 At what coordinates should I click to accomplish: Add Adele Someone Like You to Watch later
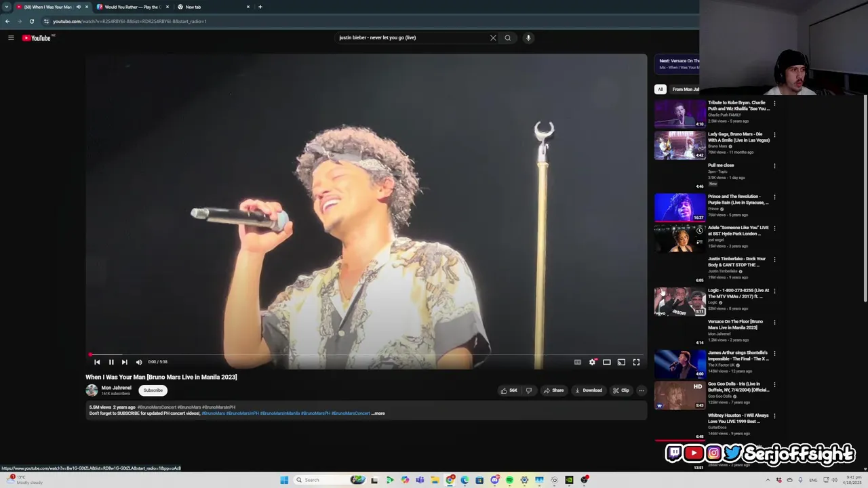(x=699, y=231)
